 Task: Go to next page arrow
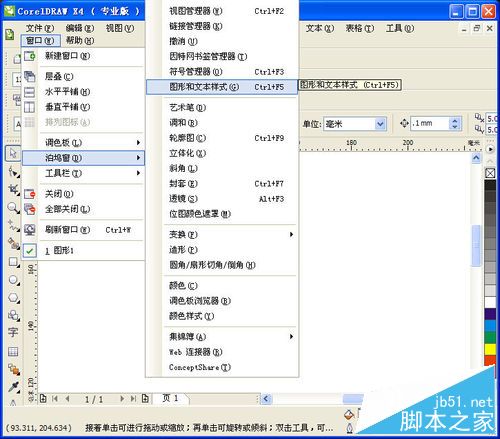122,399
